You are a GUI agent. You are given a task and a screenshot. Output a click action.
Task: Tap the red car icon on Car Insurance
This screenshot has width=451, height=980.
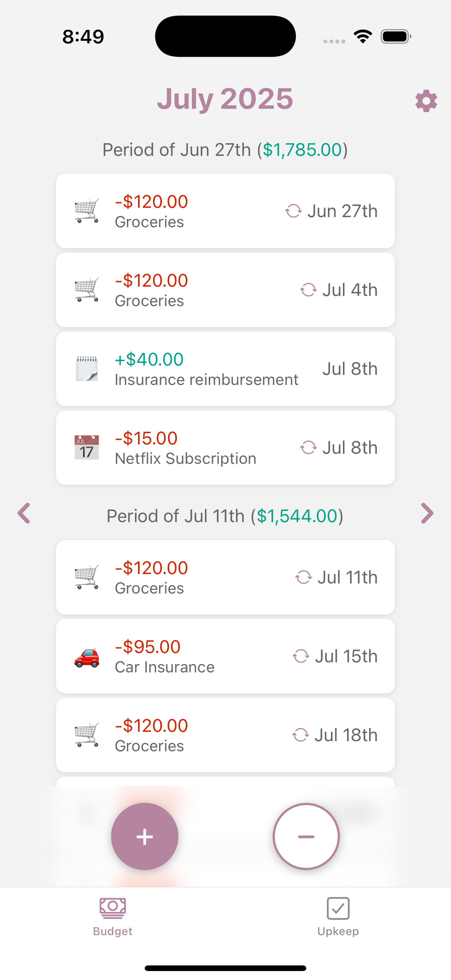click(x=87, y=657)
